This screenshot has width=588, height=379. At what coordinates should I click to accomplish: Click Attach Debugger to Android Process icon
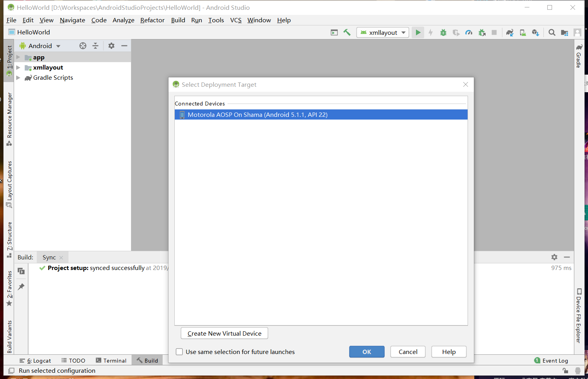pos(482,32)
